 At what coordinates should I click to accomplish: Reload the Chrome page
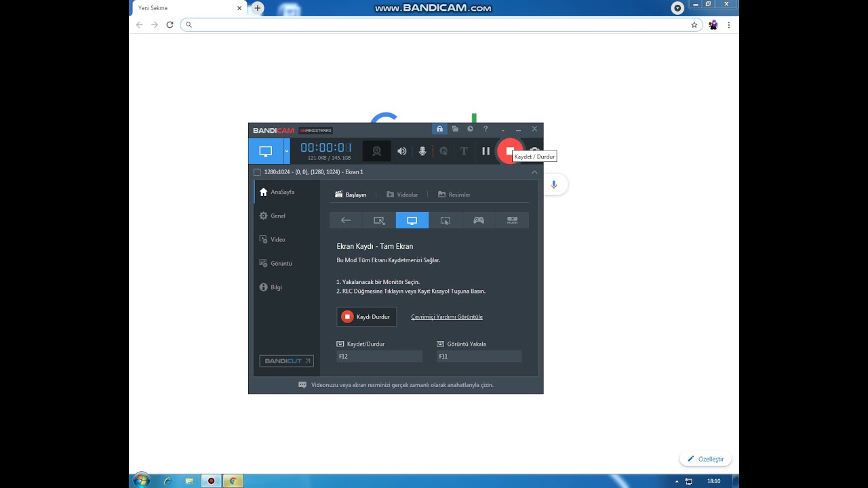click(170, 24)
